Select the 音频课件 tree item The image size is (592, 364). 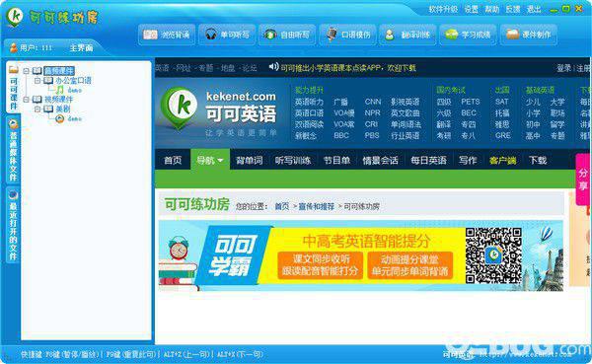point(59,71)
